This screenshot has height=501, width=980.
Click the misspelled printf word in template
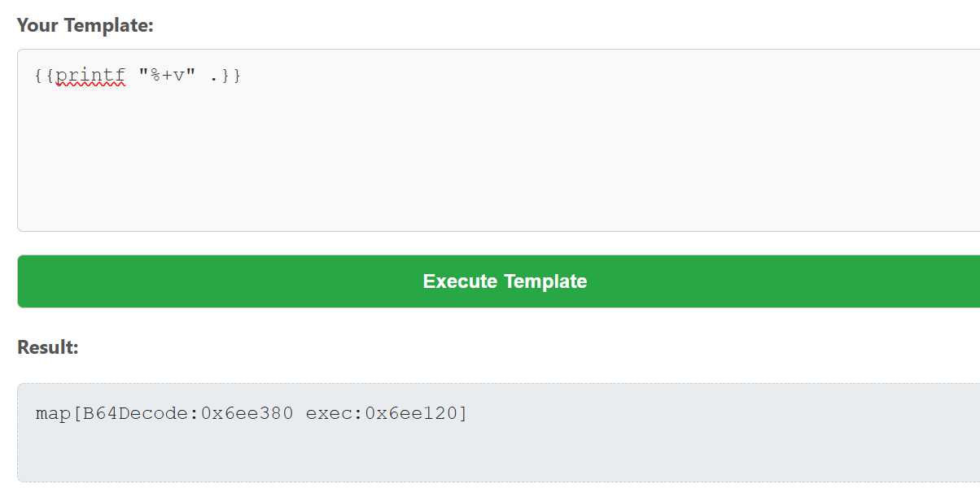90,76
